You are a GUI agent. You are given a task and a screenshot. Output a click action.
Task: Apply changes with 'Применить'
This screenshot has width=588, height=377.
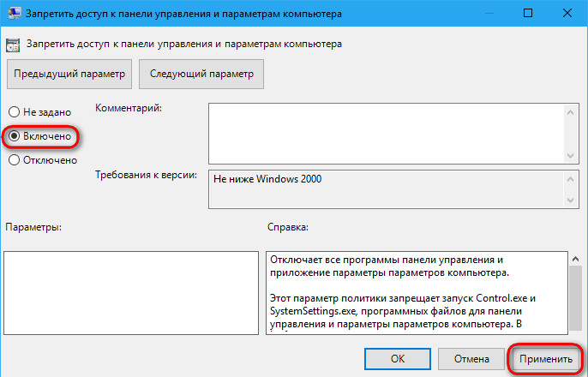coord(546,359)
